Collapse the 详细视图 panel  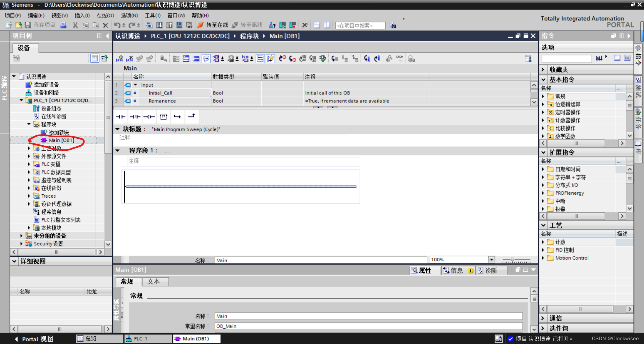coord(14,261)
